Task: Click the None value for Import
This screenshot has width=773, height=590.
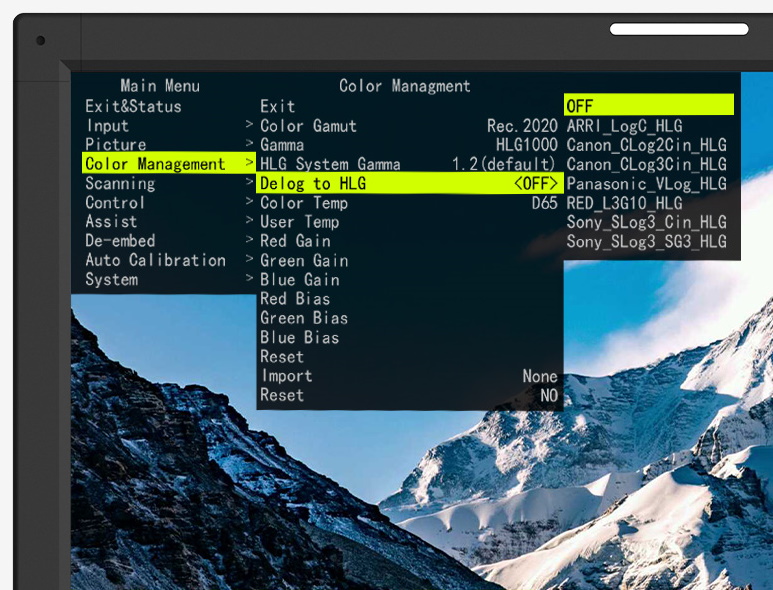Action: click(x=540, y=376)
